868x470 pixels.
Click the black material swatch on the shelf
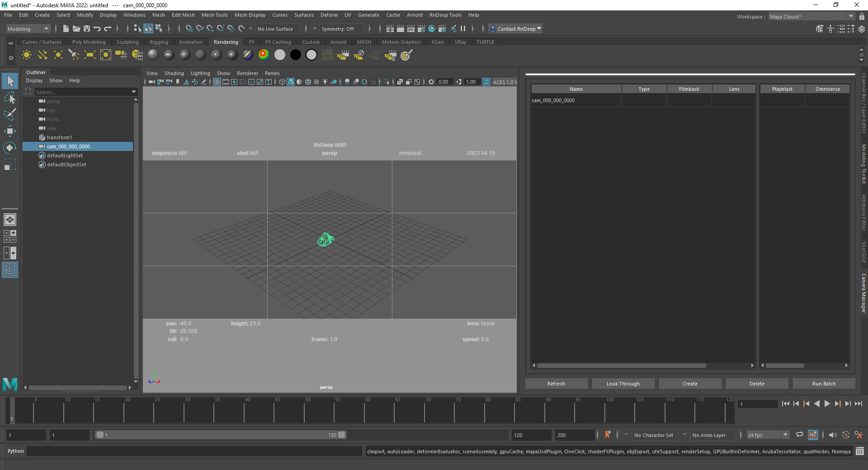[295, 55]
